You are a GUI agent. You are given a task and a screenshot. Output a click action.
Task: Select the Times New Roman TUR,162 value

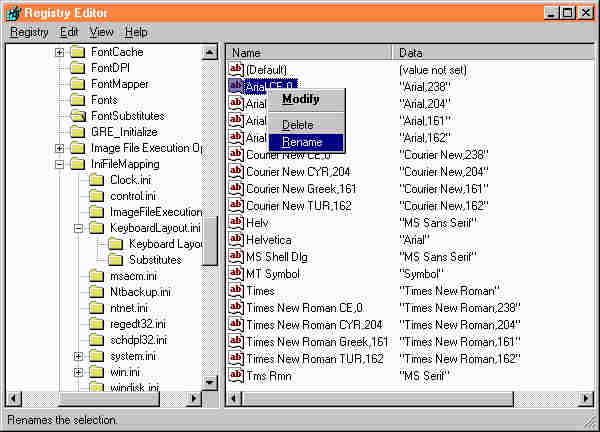[x=315, y=359]
